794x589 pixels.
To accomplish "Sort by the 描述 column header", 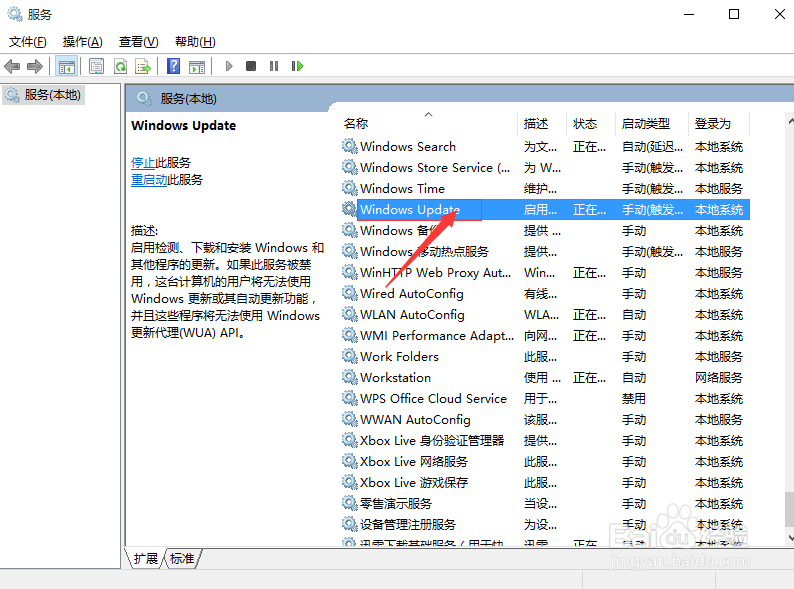I will click(542, 124).
